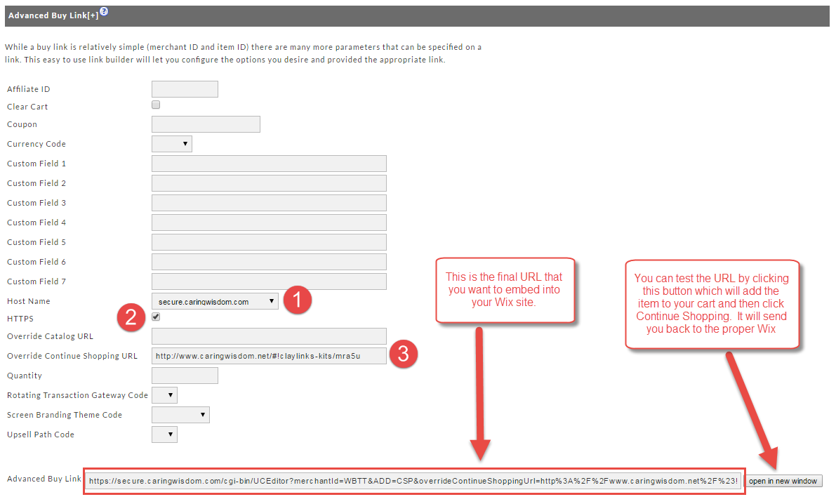Open the Currency Code dropdown
The height and width of the screenshot is (504, 836).
click(172, 144)
